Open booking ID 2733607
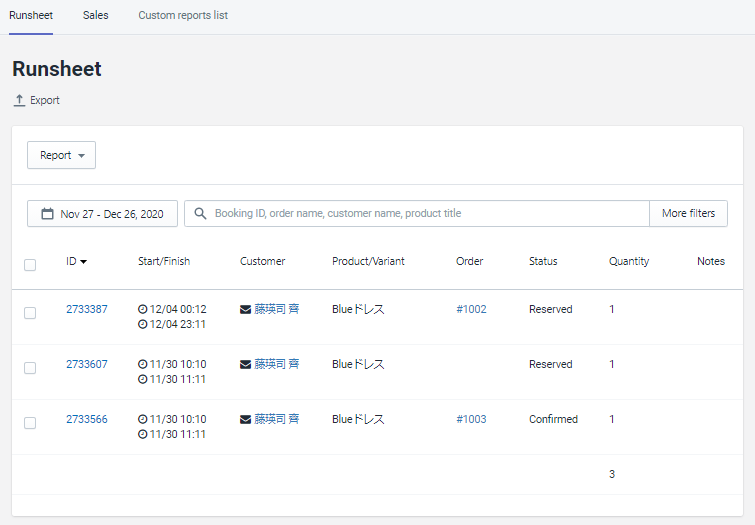755x525 pixels. tap(87, 365)
